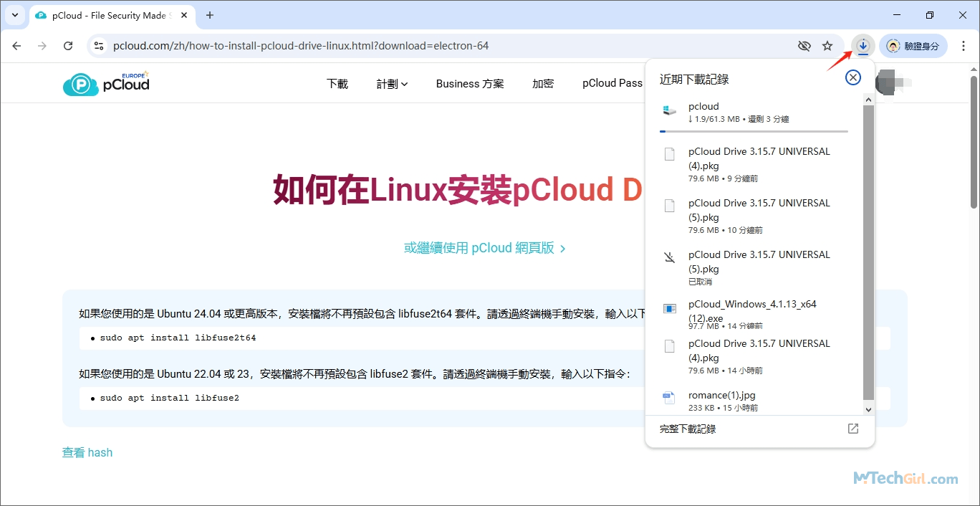Viewport: 980px width, 506px height.
Task: Click the webpage scroll up arrow
Action: point(974,69)
